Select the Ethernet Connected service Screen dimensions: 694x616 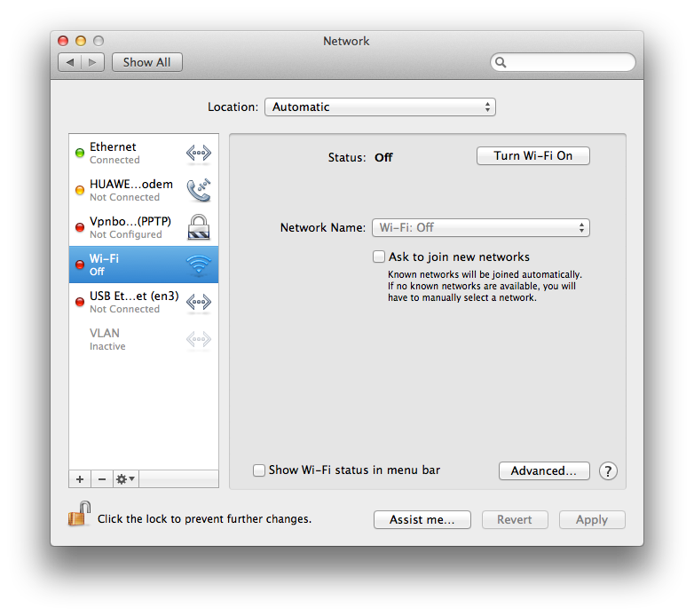(144, 154)
